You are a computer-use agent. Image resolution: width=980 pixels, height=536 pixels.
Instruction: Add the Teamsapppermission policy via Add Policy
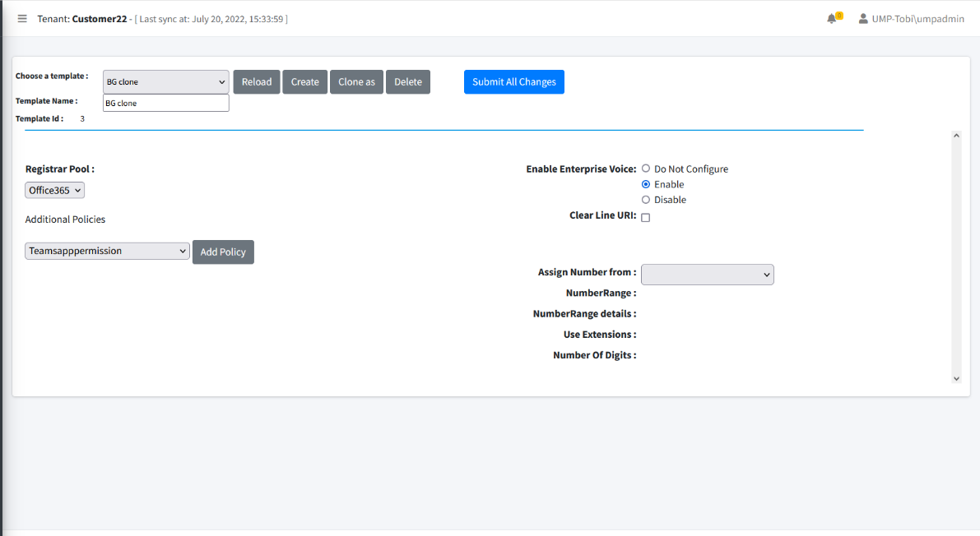click(223, 252)
